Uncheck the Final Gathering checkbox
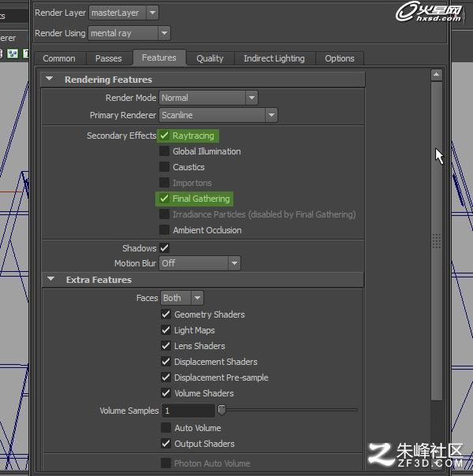 tap(164, 199)
